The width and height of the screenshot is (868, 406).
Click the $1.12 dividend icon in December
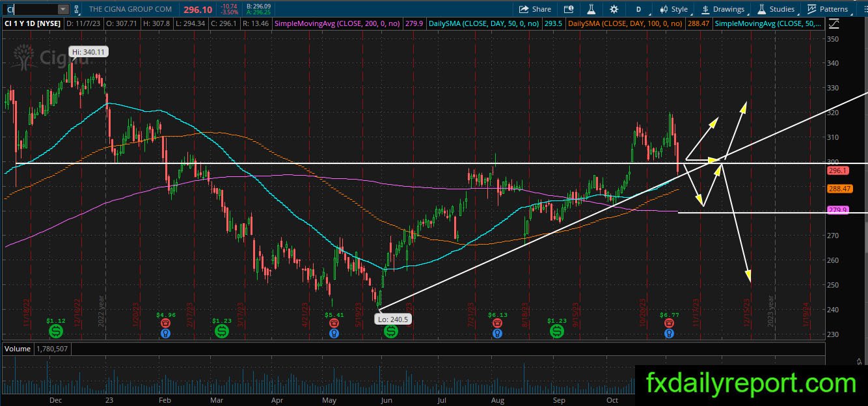tap(57, 332)
